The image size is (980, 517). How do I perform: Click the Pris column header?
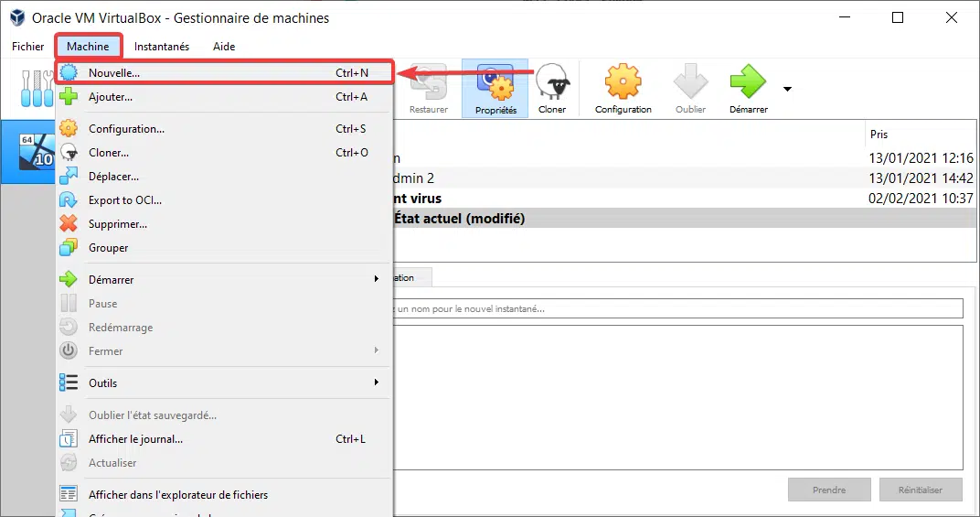(x=920, y=134)
